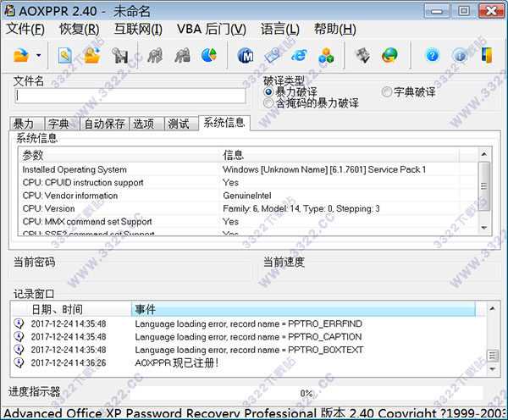Maximize the AOXPPR window
Screen dimensions: 508x420
[x=464, y=11]
